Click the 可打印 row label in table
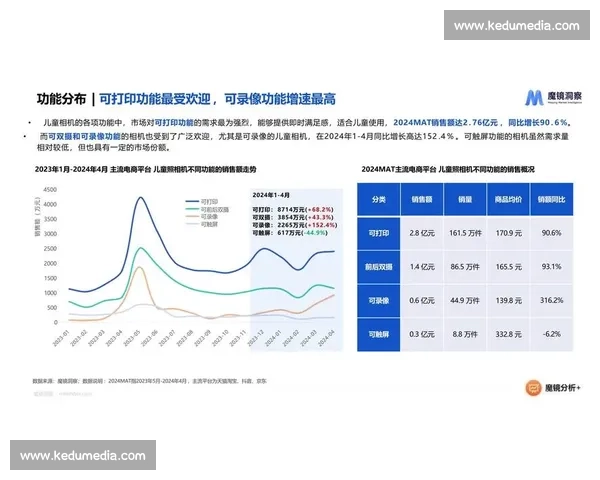 (379, 233)
